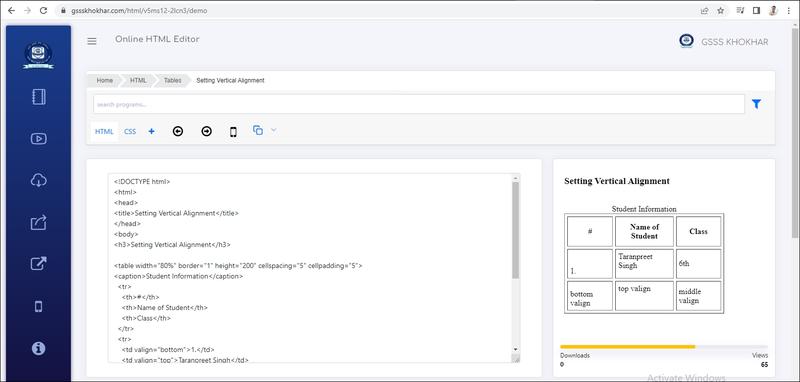The image size is (800, 382).
Task: Click the browser share page icon
Action: pyautogui.click(x=704, y=10)
